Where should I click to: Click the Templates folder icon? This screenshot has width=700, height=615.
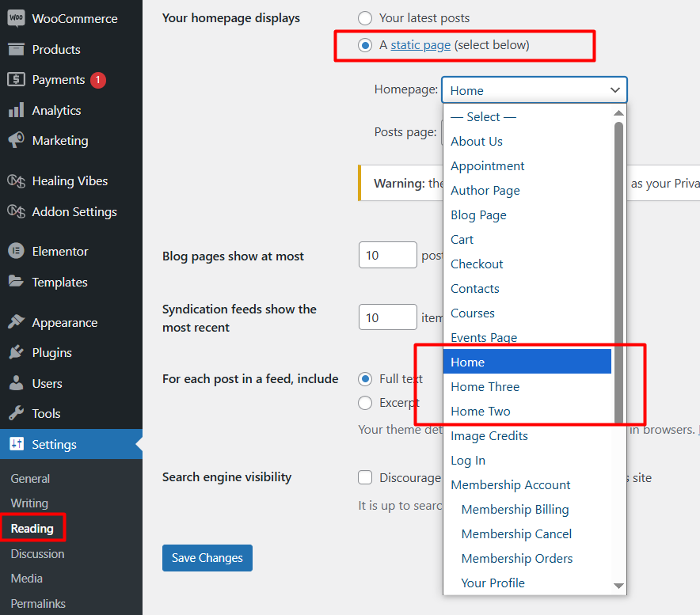(x=16, y=281)
